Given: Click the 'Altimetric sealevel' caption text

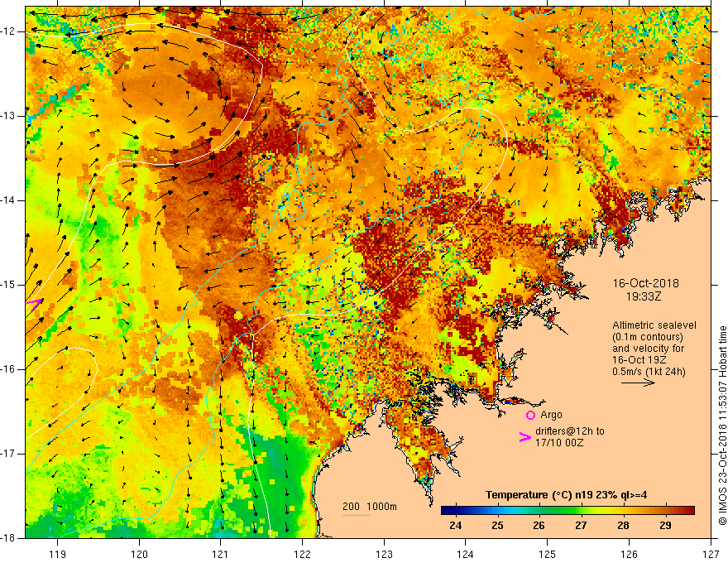Looking at the screenshot, I should click(x=654, y=325).
